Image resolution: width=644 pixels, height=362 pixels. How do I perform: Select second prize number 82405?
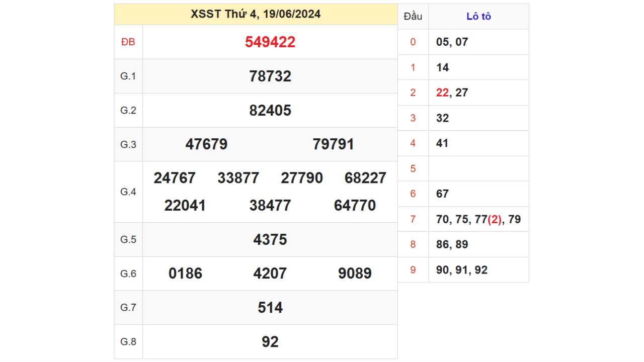pyautogui.click(x=270, y=111)
